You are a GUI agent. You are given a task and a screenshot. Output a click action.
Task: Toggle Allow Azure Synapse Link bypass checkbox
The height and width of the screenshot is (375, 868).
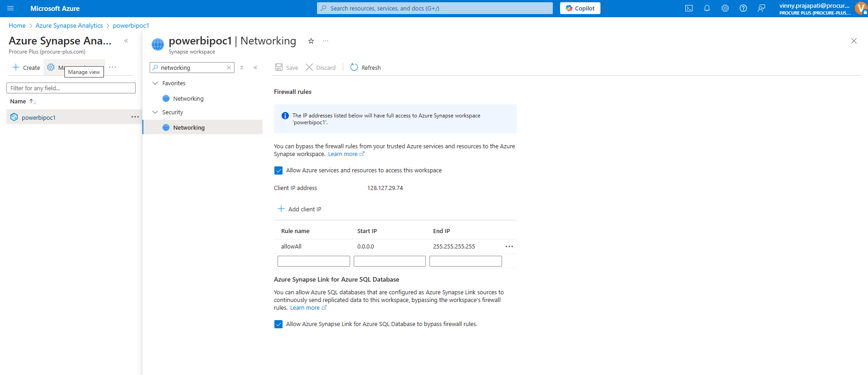coord(278,324)
